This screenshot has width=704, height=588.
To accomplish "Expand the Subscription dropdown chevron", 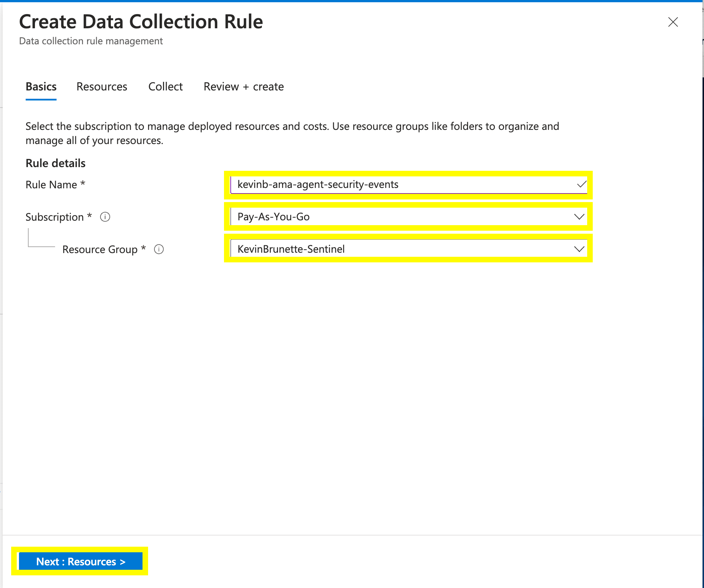I will [579, 217].
